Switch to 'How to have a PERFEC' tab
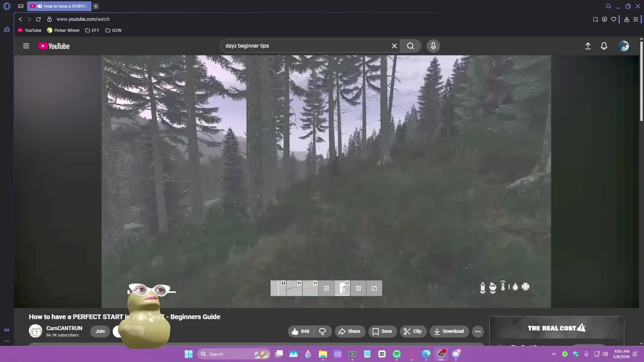 point(59,7)
